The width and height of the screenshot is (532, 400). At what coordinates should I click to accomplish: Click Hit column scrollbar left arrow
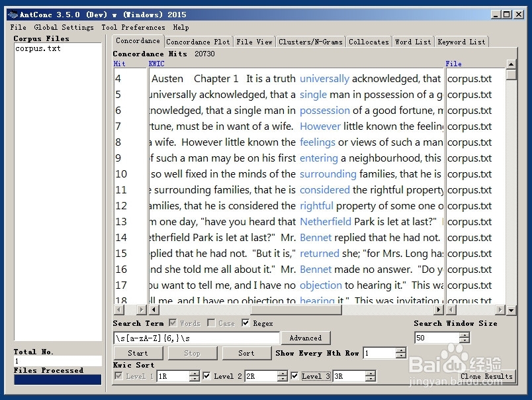pyautogui.click(x=118, y=310)
